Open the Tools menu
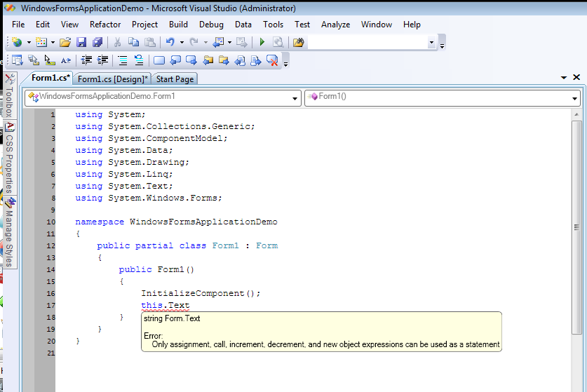587x392 pixels. (273, 25)
